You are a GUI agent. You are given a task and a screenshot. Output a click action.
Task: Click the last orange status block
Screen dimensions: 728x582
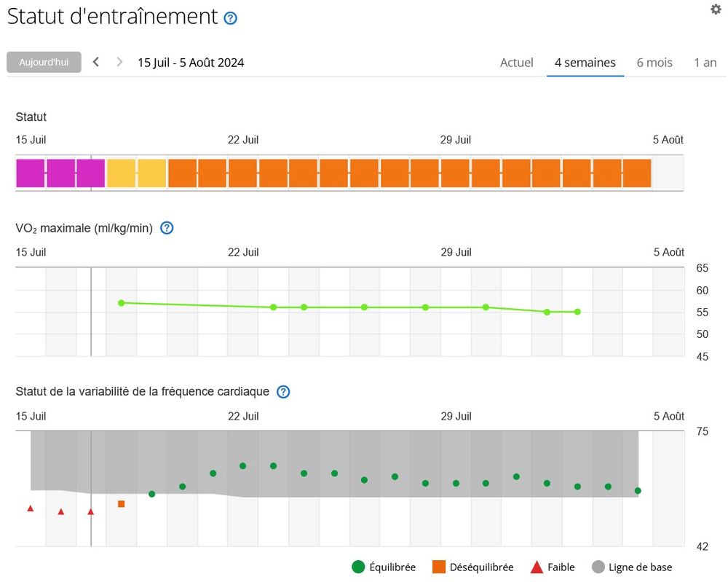pos(637,173)
